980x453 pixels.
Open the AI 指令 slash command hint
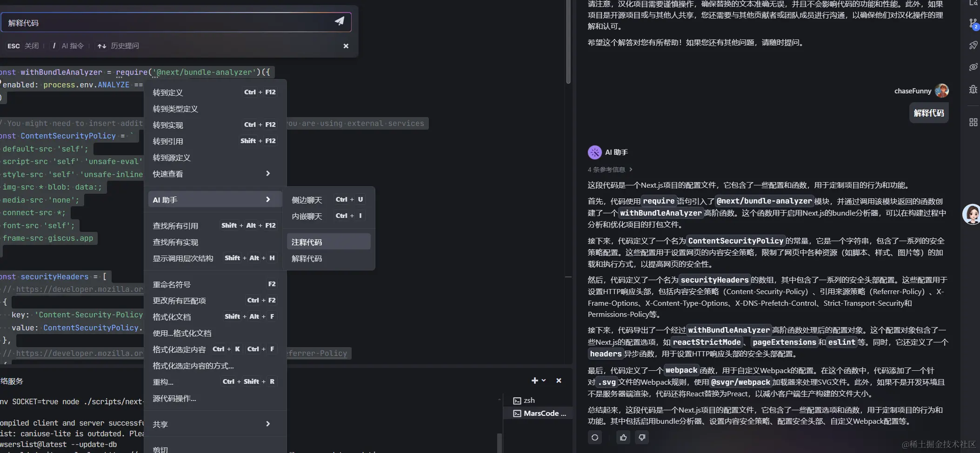(68, 46)
